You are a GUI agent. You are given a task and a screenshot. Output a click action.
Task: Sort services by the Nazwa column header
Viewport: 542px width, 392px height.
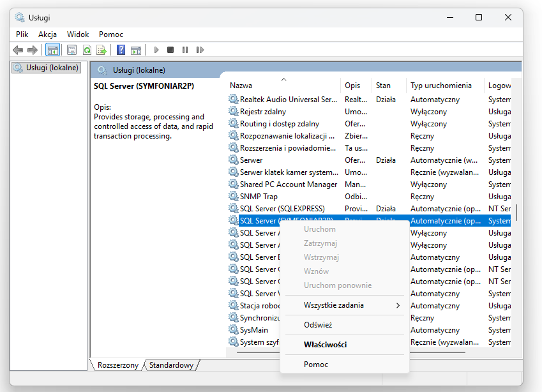pos(284,86)
